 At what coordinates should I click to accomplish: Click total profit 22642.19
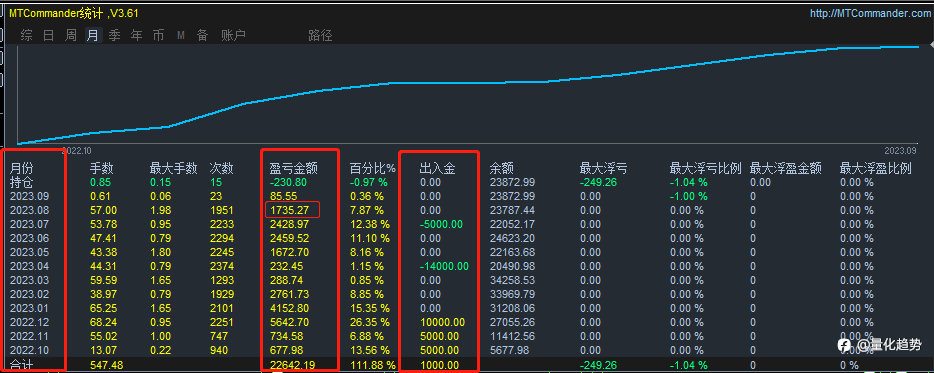[x=291, y=365]
